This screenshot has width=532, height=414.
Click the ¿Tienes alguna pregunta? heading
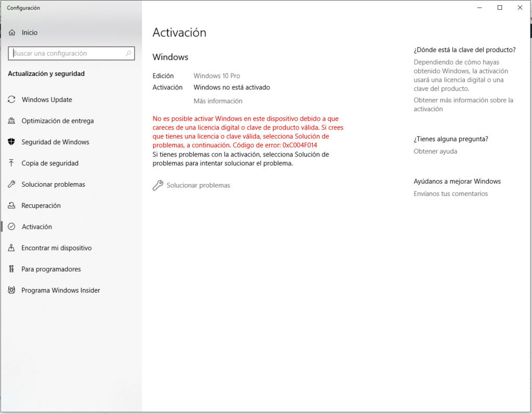[x=451, y=139]
